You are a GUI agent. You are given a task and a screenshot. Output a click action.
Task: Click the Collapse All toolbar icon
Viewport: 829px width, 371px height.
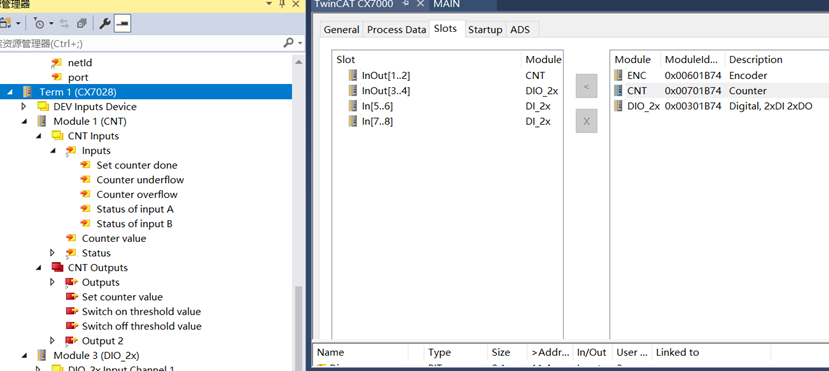coord(81,23)
